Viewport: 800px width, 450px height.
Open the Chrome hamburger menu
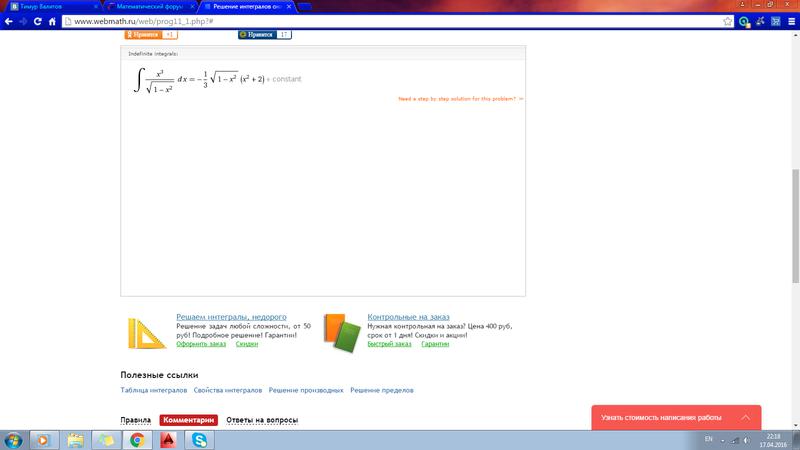(792, 21)
